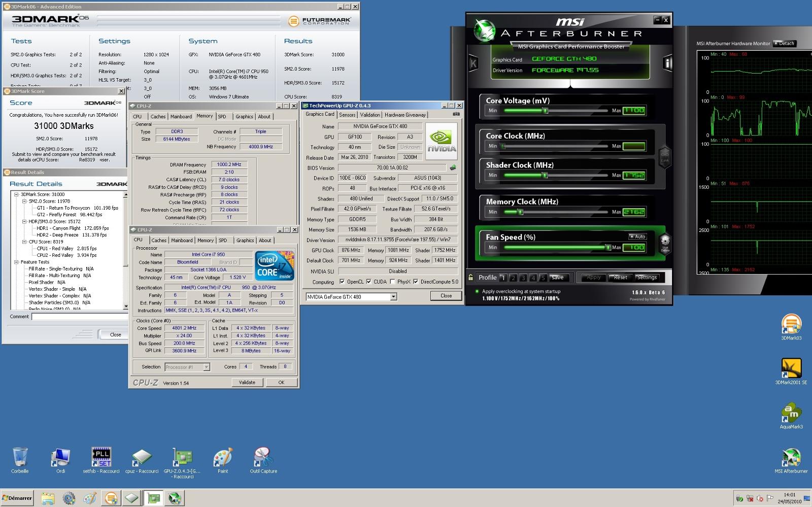Open the Ordi computer desktop shortcut
This screenshot has height=507, width=812.
(60, 460)
